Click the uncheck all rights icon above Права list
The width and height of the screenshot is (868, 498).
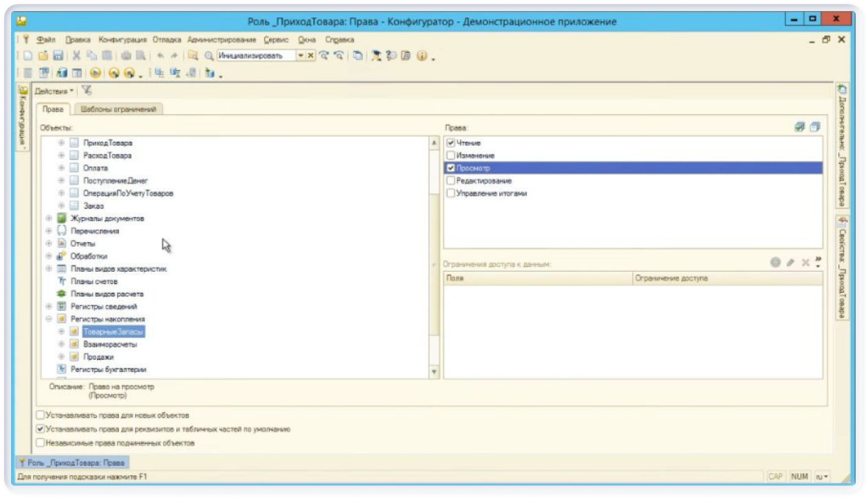click(815, 127)
